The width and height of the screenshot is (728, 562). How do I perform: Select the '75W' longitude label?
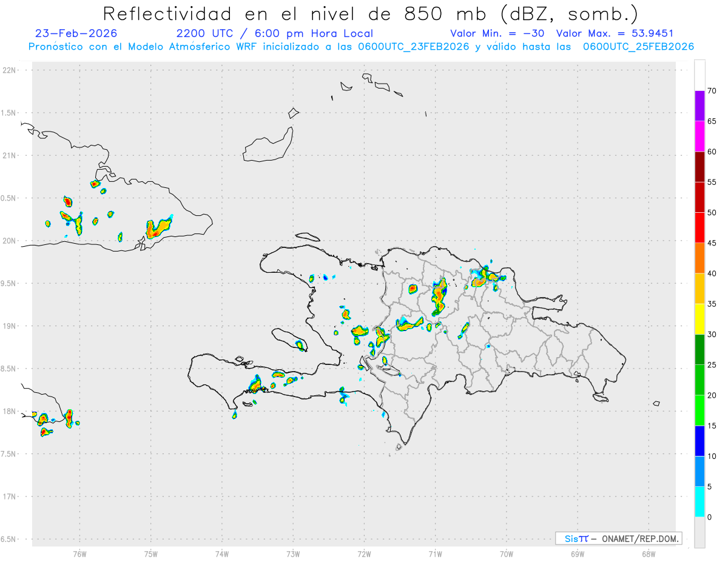151,554
